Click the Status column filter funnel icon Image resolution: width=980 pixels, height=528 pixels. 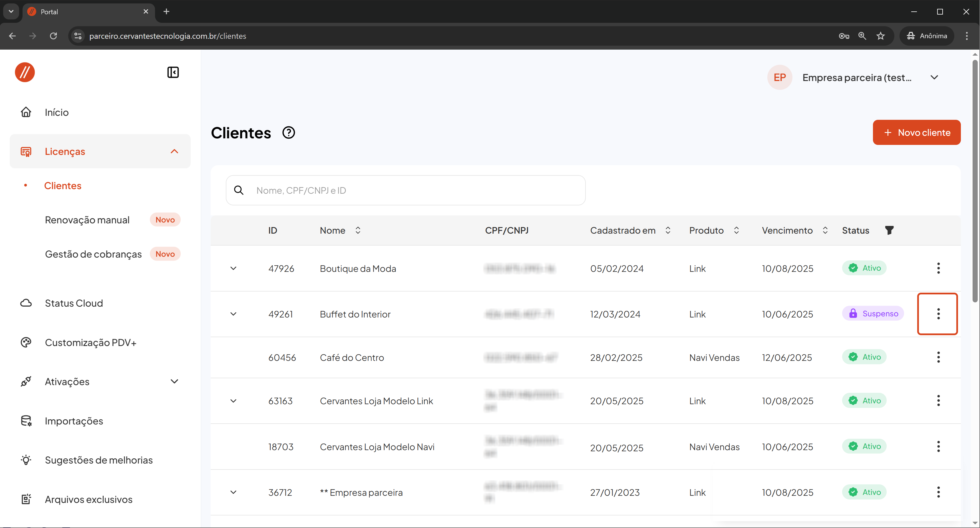889,230
